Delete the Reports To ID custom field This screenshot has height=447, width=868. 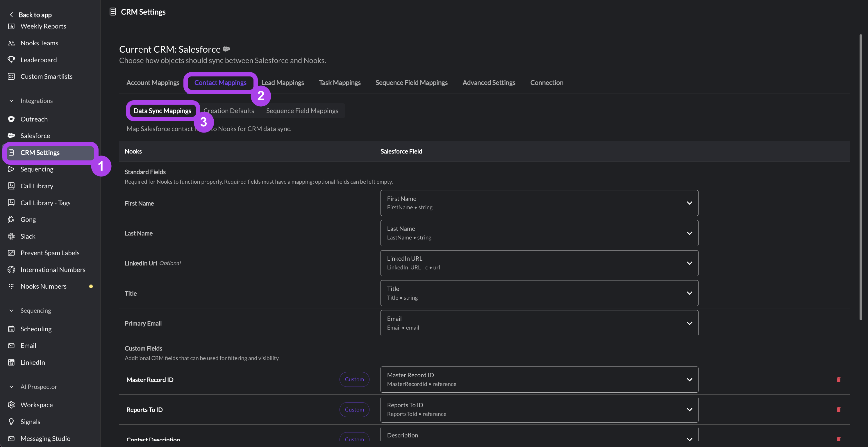839,410
